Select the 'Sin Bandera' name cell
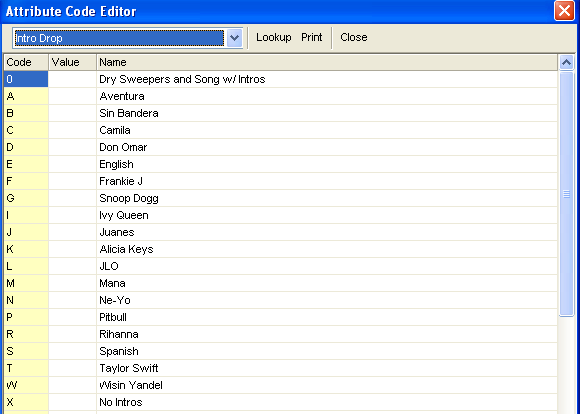This screenshot has height=414, width=580. pos(327,113)
